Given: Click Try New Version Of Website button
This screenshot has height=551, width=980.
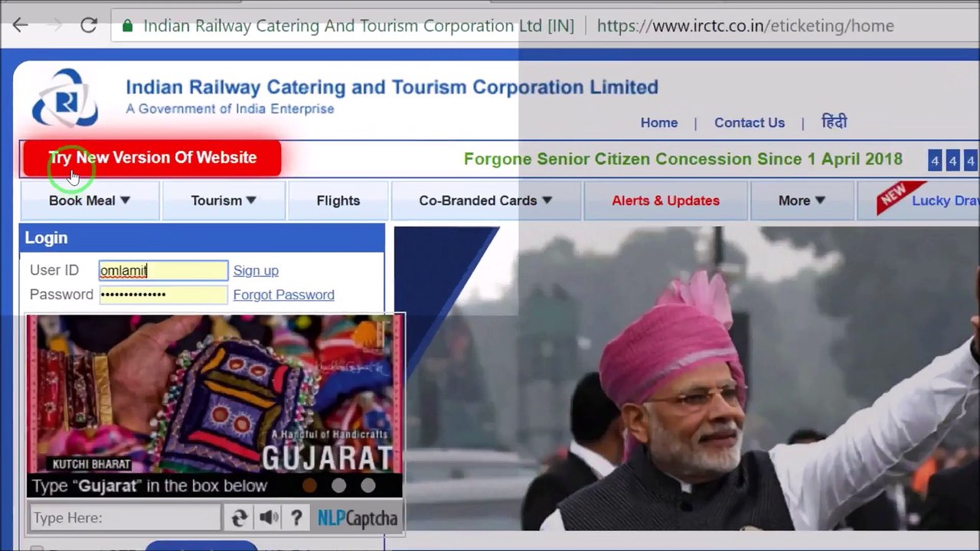Looking at the screenshot, I should [152, 158].
